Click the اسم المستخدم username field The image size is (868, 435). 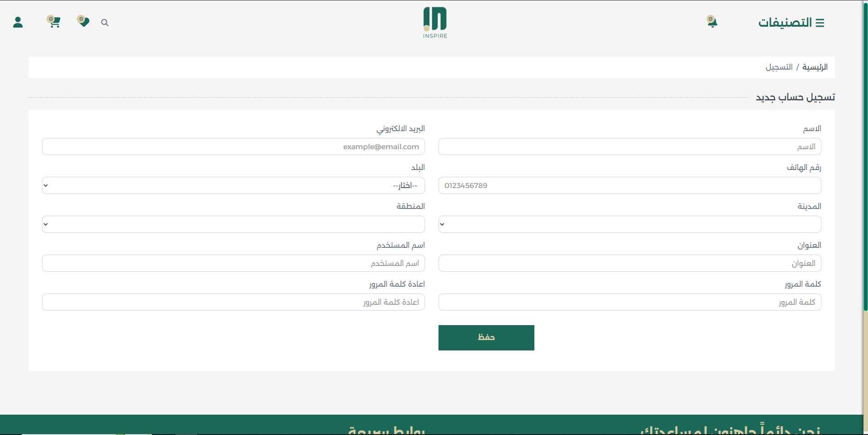[233, 263]
